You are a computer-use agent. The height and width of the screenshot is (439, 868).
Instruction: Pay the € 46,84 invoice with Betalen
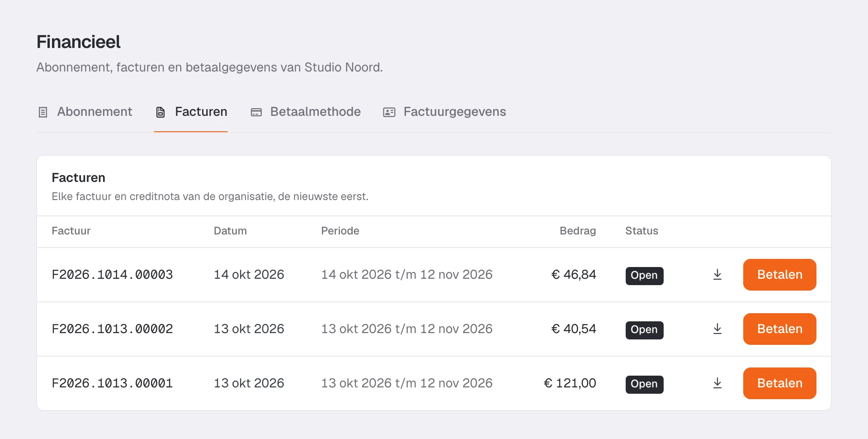click(779, 275)
